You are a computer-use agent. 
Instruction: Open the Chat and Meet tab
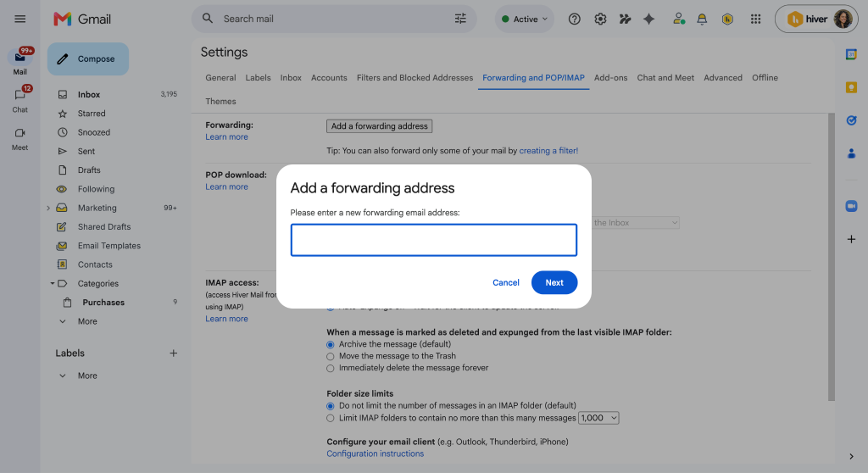(665, 78)
